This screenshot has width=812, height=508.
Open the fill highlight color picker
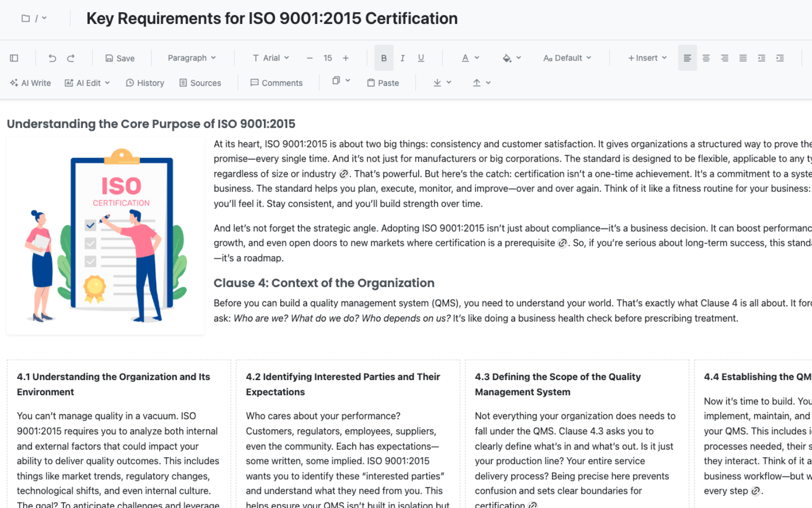[x=512, y=58]
